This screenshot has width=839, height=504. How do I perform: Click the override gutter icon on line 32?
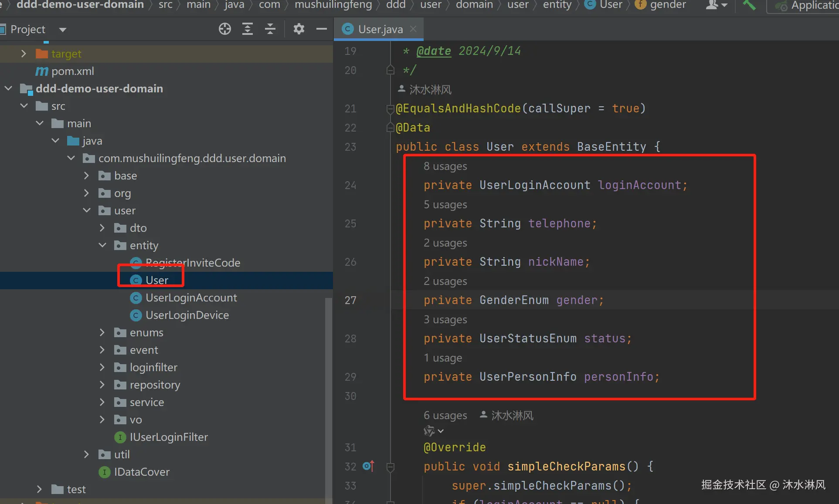(368, 466)
